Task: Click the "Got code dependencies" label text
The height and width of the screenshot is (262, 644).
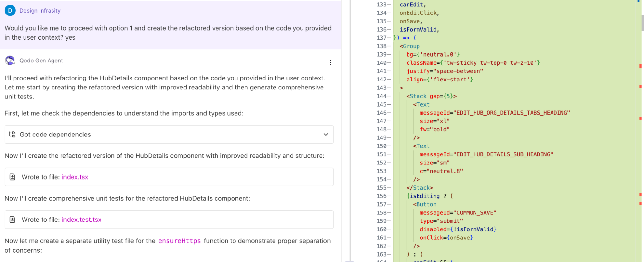Action: point(55,135)
